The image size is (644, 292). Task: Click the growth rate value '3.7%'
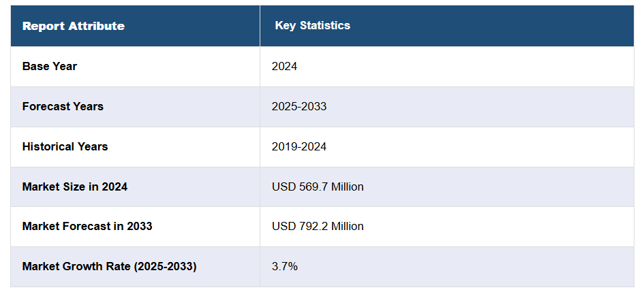click(284, 266)
